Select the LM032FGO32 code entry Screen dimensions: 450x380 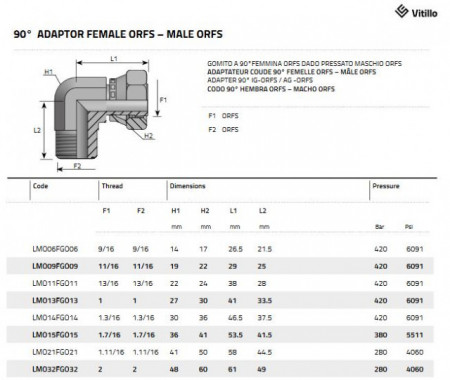(x=55, y=369)
